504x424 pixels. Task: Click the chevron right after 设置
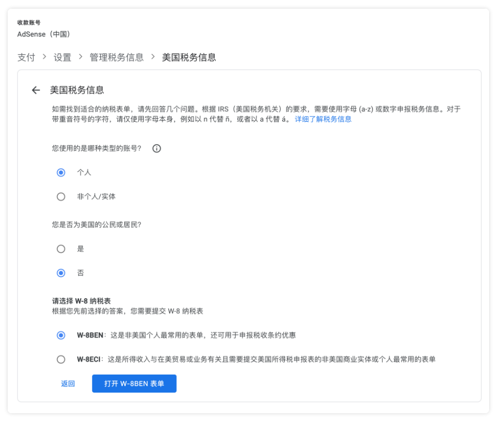click(81, 57)
